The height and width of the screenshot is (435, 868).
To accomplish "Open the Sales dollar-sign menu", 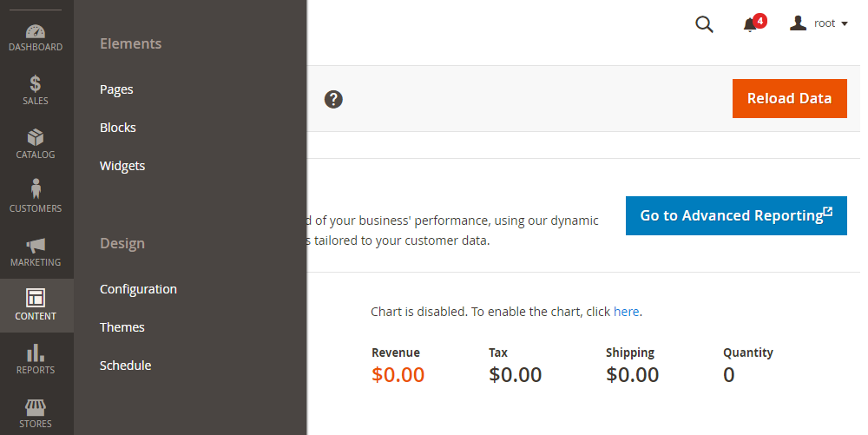I will tap(36, 90).
